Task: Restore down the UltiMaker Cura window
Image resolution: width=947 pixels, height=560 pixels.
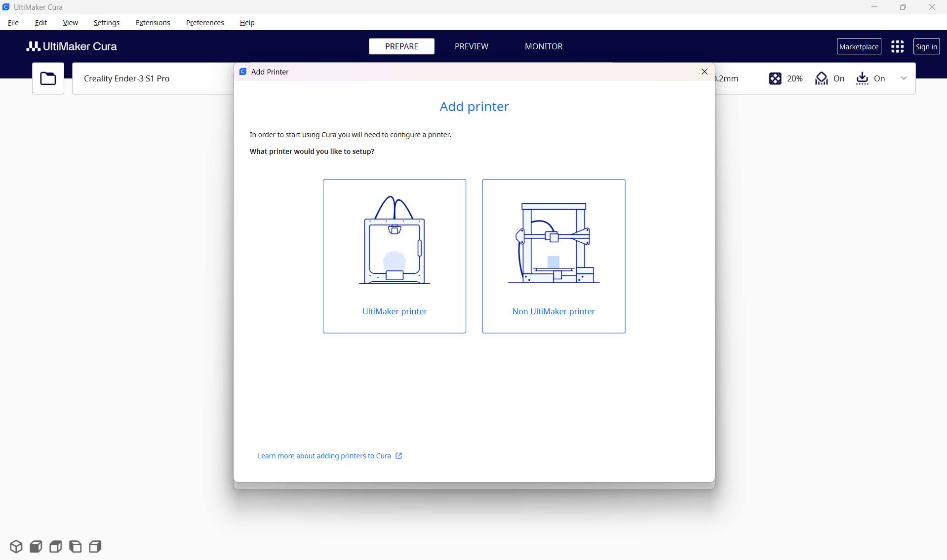Action: click(903, 7)
